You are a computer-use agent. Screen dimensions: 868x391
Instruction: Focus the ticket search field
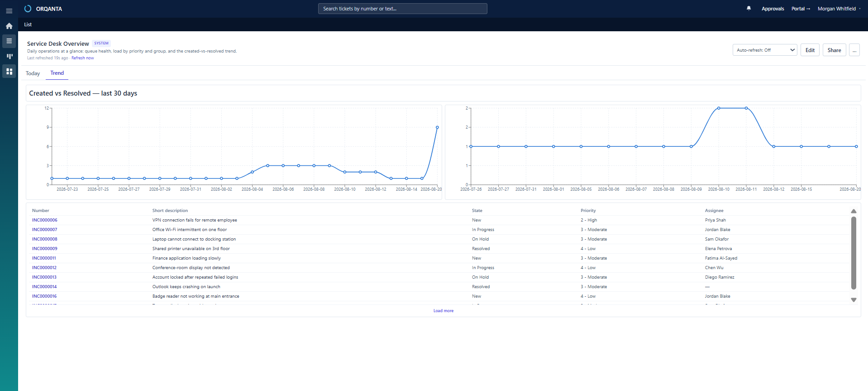[402, 9]
